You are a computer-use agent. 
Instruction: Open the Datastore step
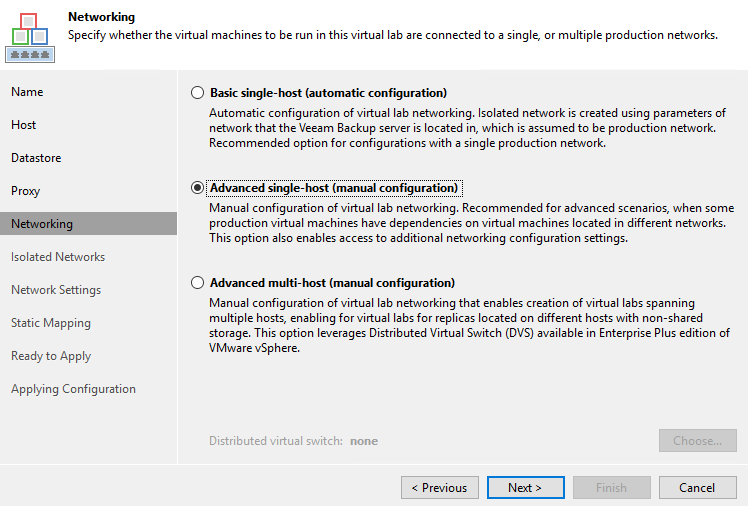point(36,158)
